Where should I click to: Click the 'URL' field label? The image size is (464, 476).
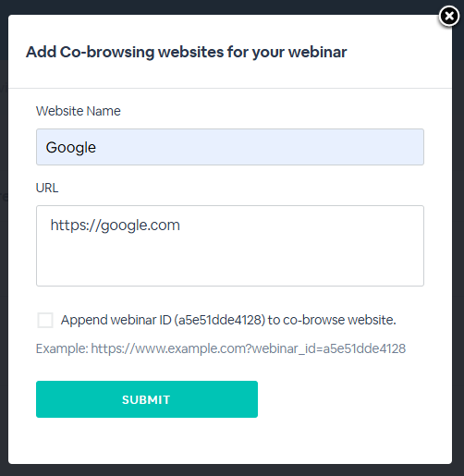click(x=47, y=188)
